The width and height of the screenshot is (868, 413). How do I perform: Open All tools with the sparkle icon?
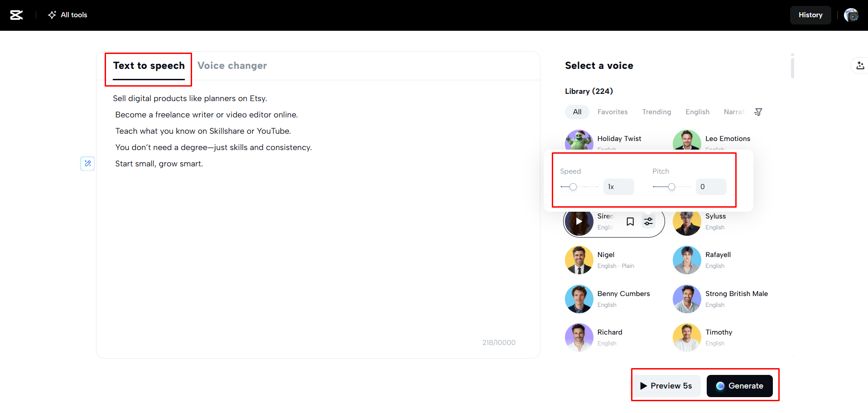[67, 15]
